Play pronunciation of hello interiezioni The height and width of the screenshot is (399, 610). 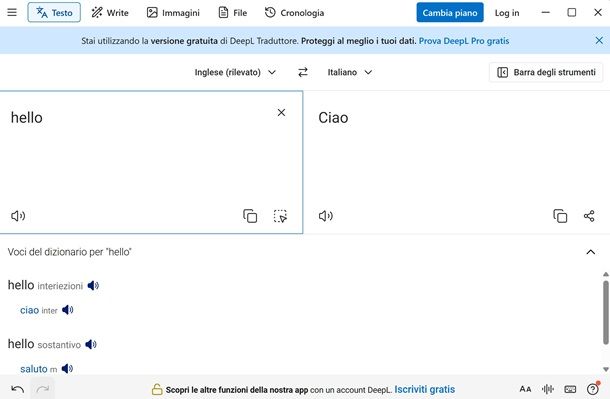pyautogui.click(x=93, y=286)
